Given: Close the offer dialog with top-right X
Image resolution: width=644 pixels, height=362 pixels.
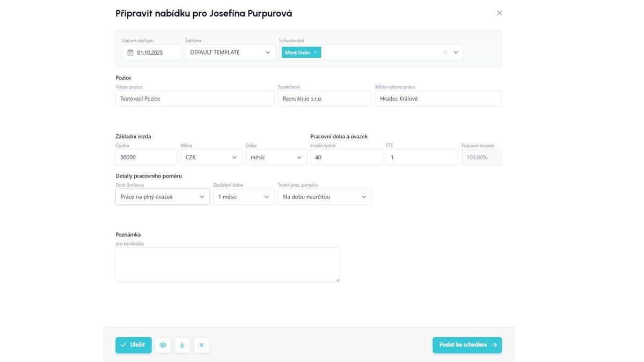Looking at the screenshot, I should pos(499,13).
